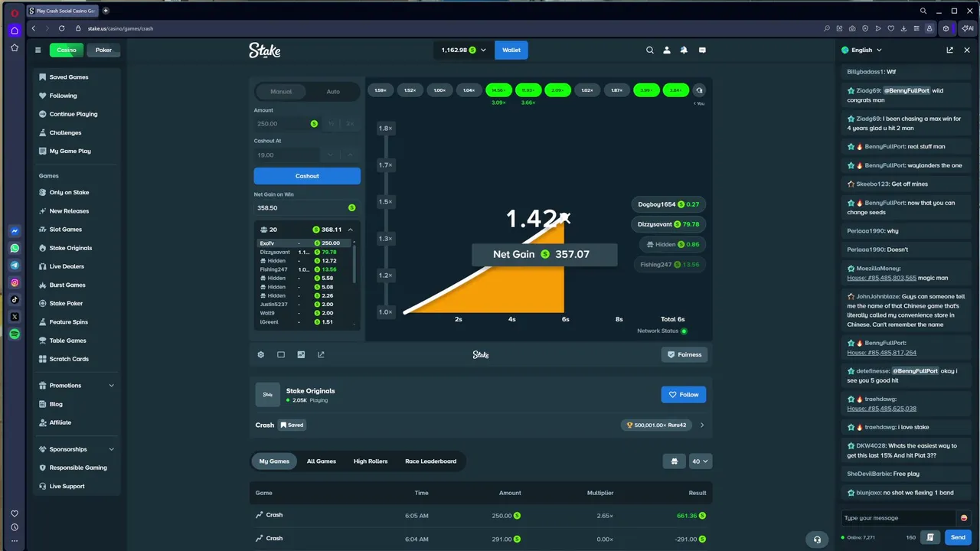
Task: Open X (Twitter) in browser sidebar
Action: tap(15, 317)
